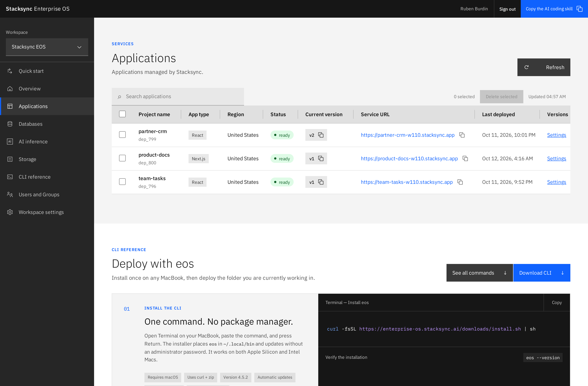Copy partner-crm version v2 identifier
The height and width of the screenshot is (386, 588).
pos(321,135)
